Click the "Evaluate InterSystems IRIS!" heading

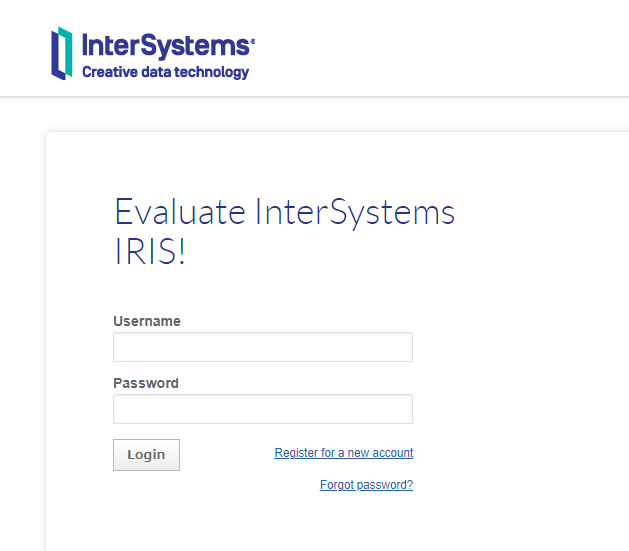[284, 231]
